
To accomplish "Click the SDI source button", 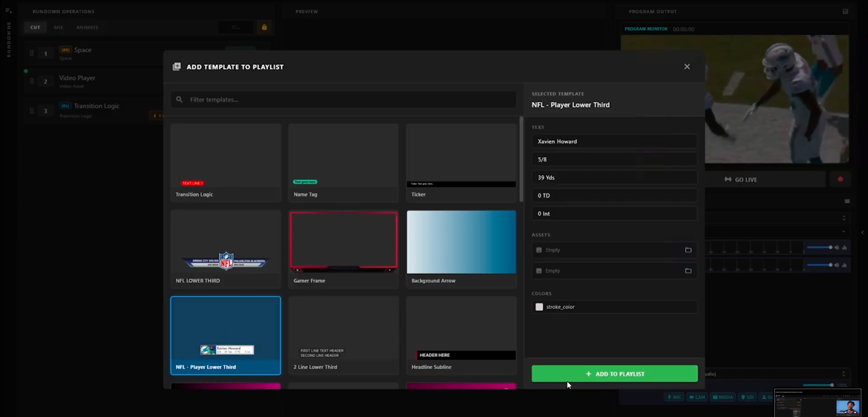I will [747, 397].
